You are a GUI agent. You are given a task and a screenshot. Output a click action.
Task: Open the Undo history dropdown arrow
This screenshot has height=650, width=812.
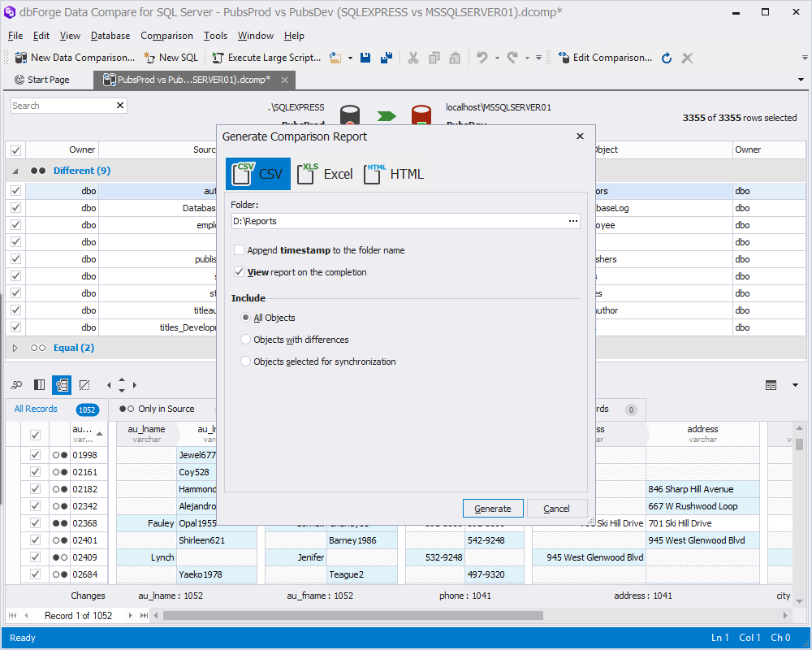coord(497,58)
